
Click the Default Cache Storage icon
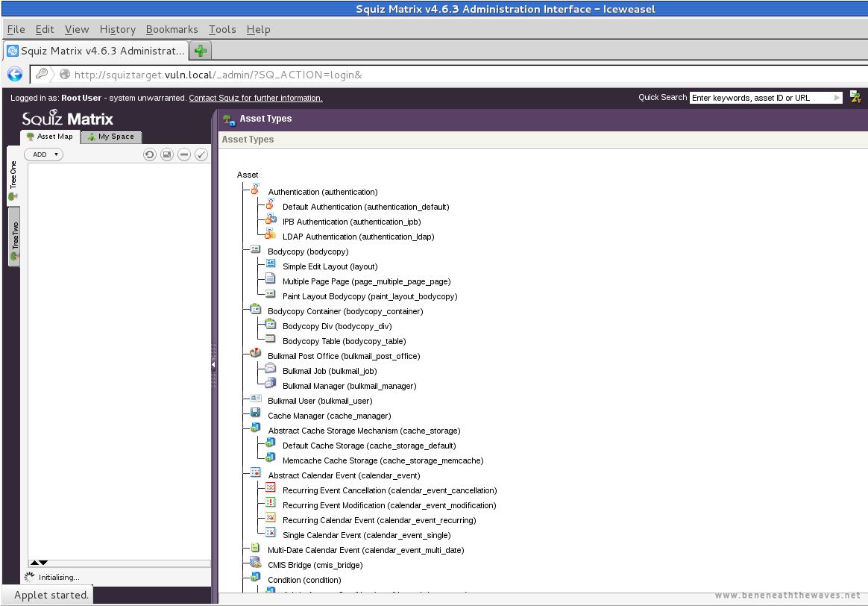[x=270, y=443]
